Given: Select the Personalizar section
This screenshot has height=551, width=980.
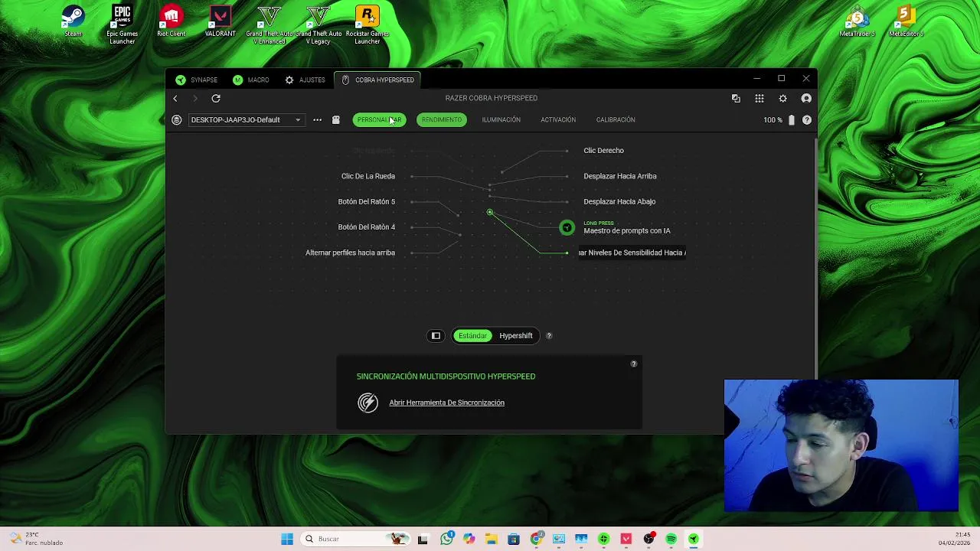Looking at the screenshot, I should [x=379, y=119].
